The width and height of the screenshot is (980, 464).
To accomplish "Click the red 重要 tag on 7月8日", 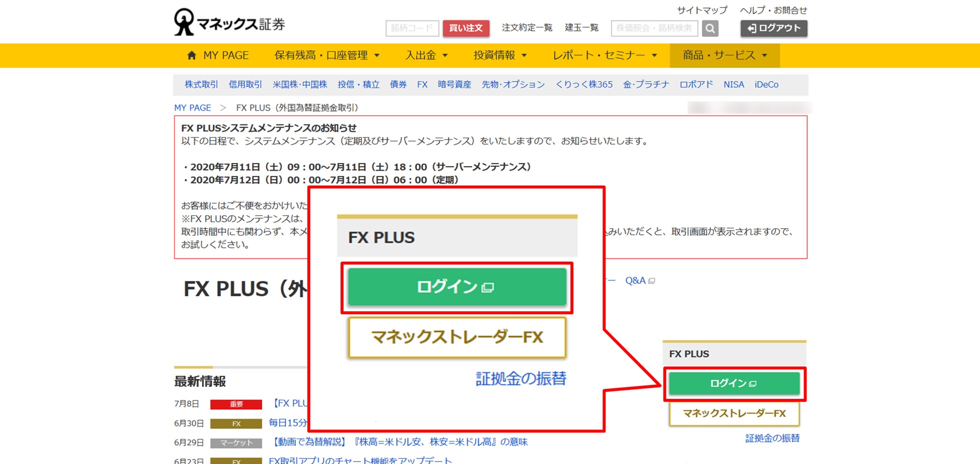I will [236, 404].
